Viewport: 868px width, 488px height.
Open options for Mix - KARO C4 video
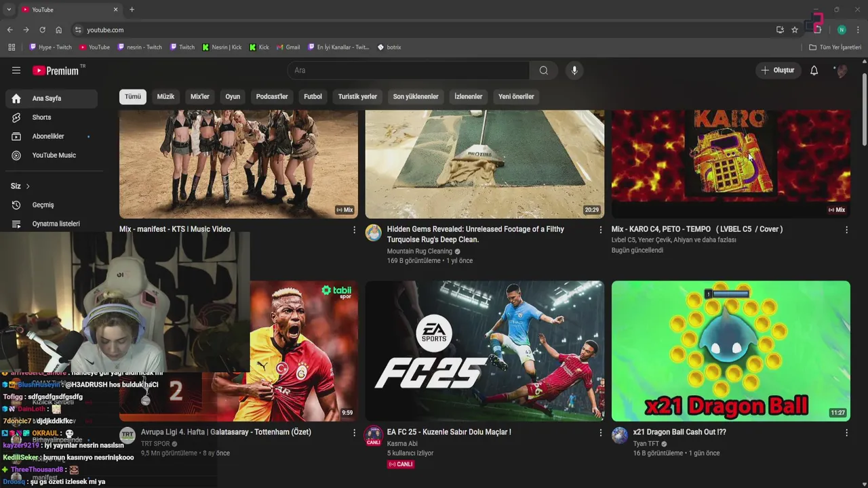846,230
